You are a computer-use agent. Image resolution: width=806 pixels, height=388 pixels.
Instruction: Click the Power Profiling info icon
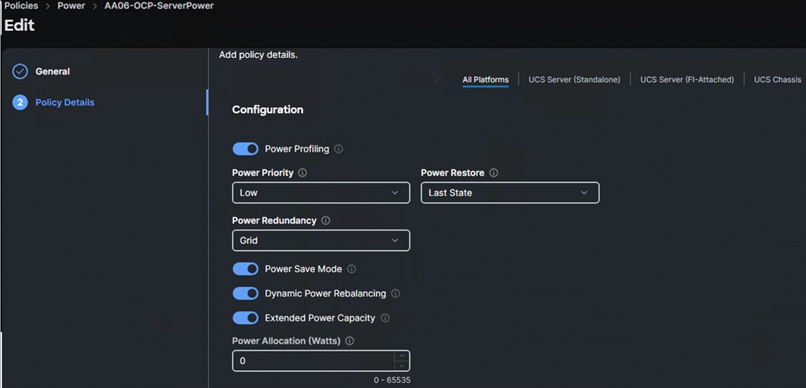[x=339, y=149]
